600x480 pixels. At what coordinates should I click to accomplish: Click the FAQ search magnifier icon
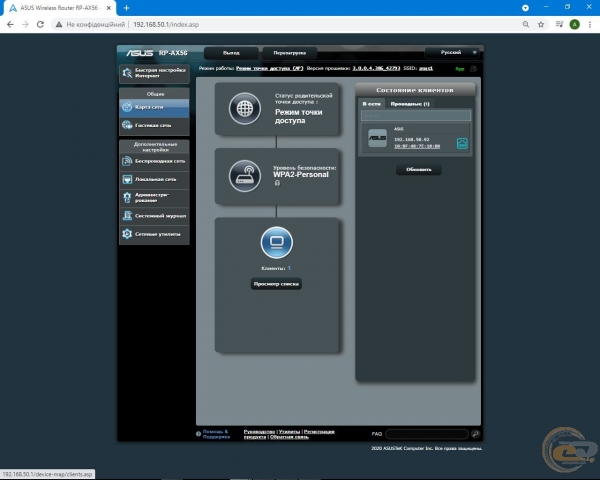(476, 434)
